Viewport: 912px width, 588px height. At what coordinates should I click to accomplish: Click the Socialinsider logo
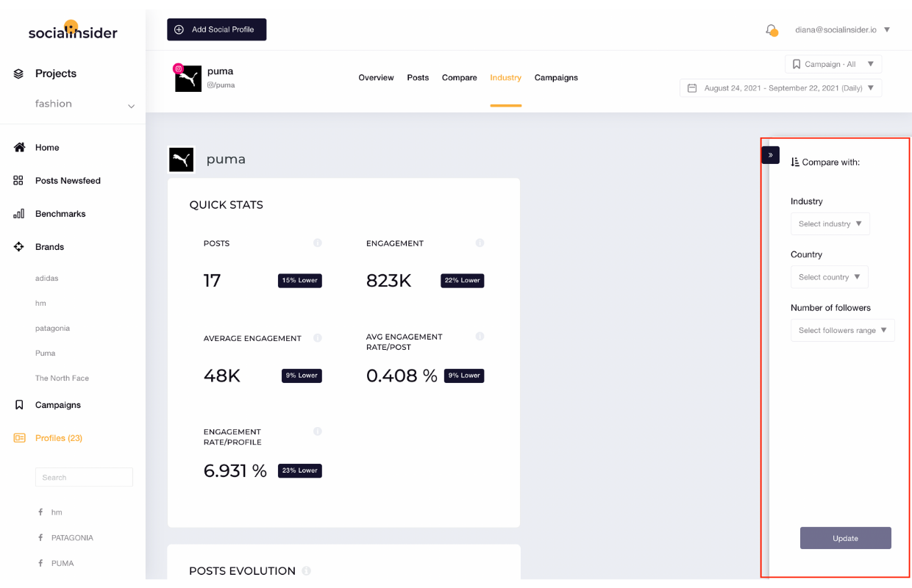73,30
